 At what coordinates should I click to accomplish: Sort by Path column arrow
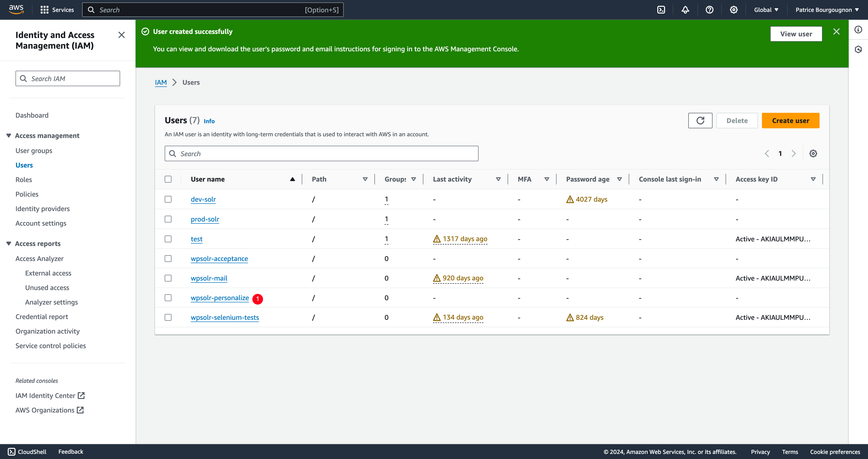[365, 179]
